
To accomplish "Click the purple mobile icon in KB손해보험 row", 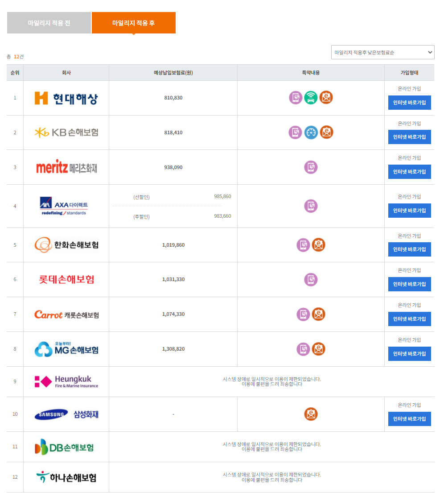I will 296,132.
